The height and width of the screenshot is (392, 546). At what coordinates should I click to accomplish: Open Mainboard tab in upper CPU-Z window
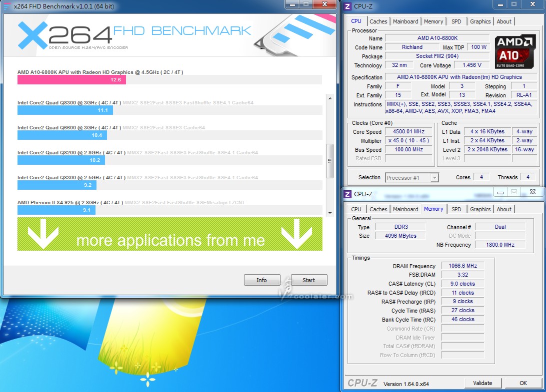click(405, 21)
